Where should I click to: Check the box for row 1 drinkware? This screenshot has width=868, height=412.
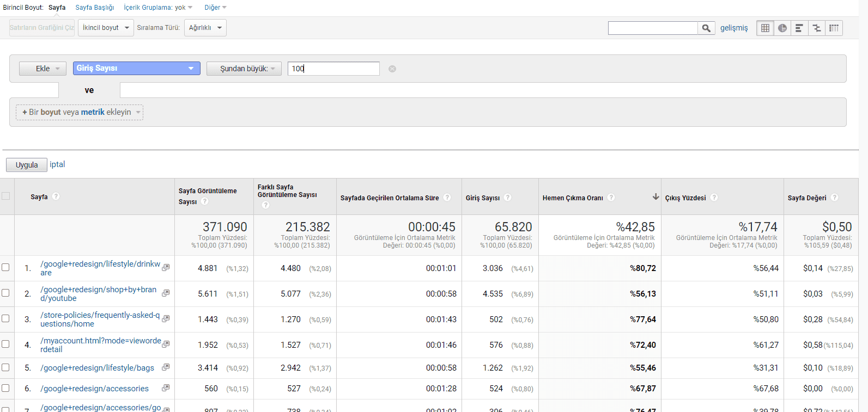(5, 267)
